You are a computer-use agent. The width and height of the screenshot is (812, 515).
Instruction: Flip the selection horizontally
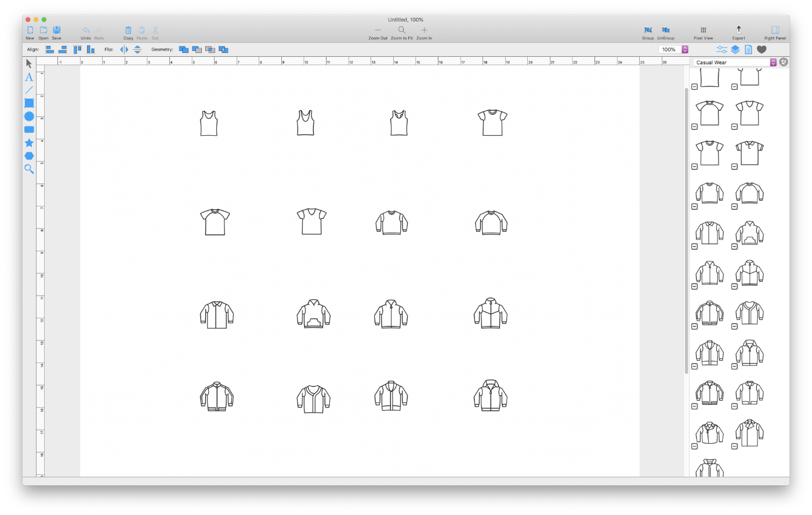pos(124,49)
